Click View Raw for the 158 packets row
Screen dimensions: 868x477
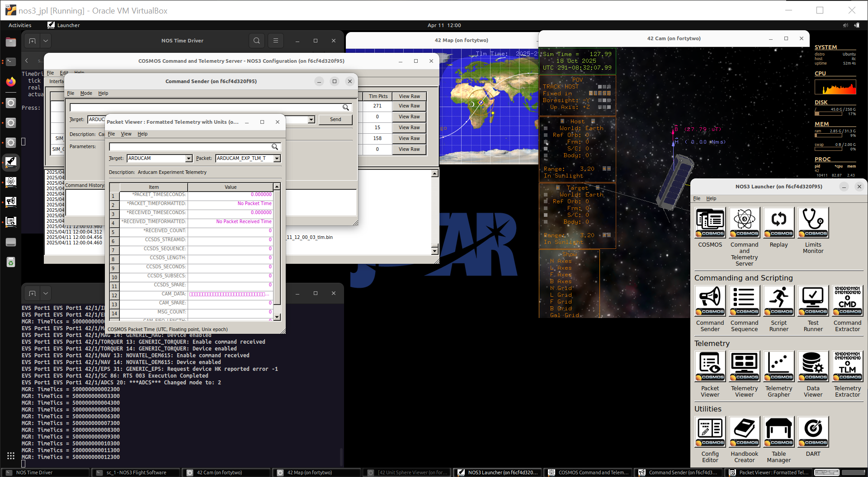pyautogui.click(x=409, y=139)
